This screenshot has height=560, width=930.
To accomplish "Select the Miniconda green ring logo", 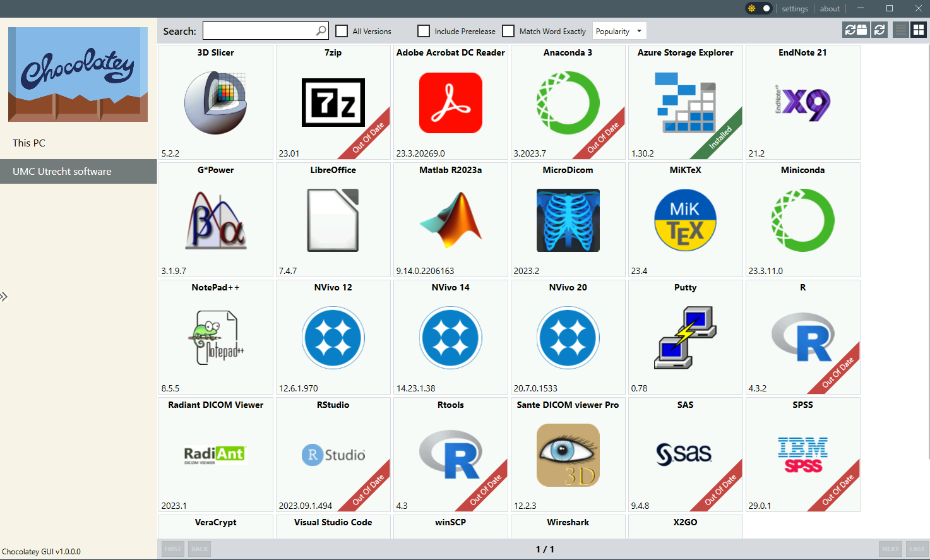I will 803,220.
